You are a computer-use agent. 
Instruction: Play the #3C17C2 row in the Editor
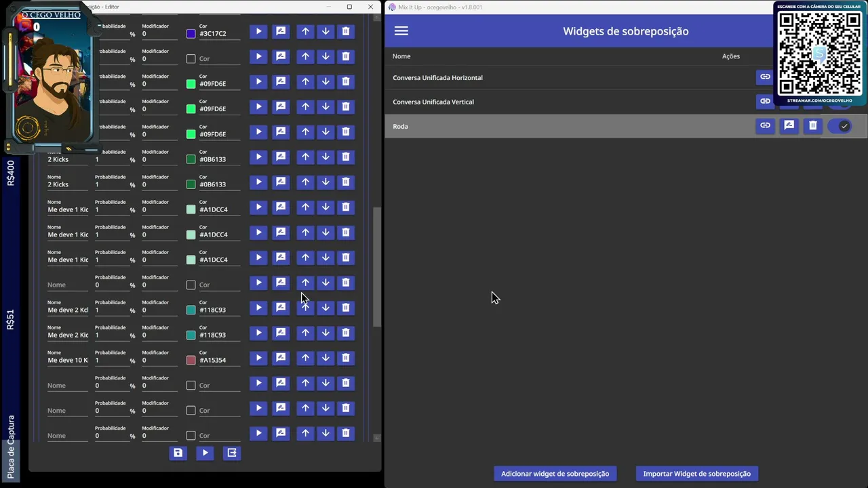(x=258, y=31)
